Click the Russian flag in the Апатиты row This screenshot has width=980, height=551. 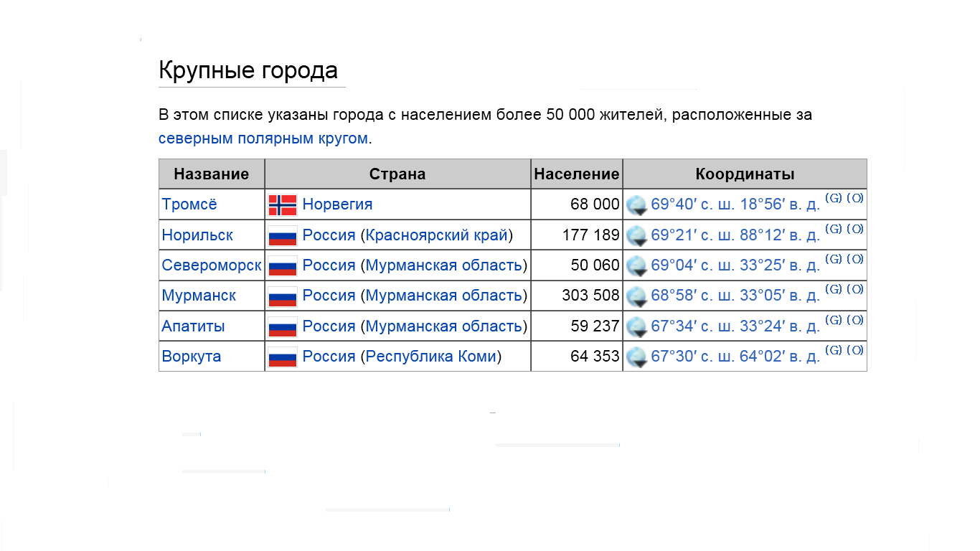pyautogui.click(x=283, y=327)
